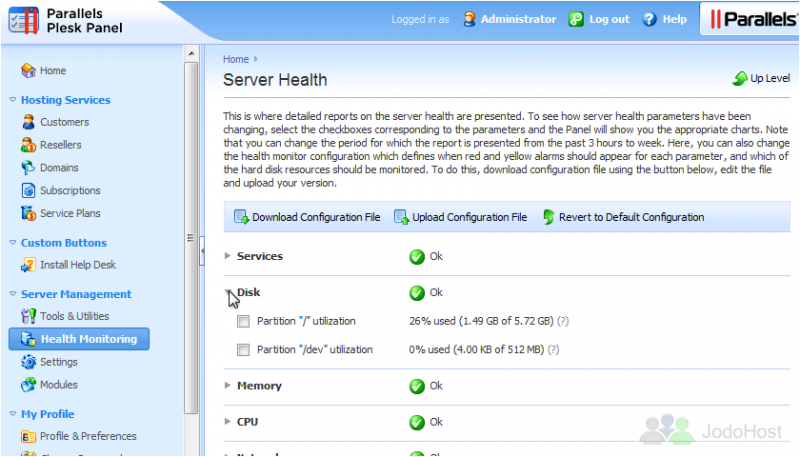Image resolution: width=800 pixels, height=457 pixels.
Task: Click the Help link text in header
Action: click(x=674, y=19)
